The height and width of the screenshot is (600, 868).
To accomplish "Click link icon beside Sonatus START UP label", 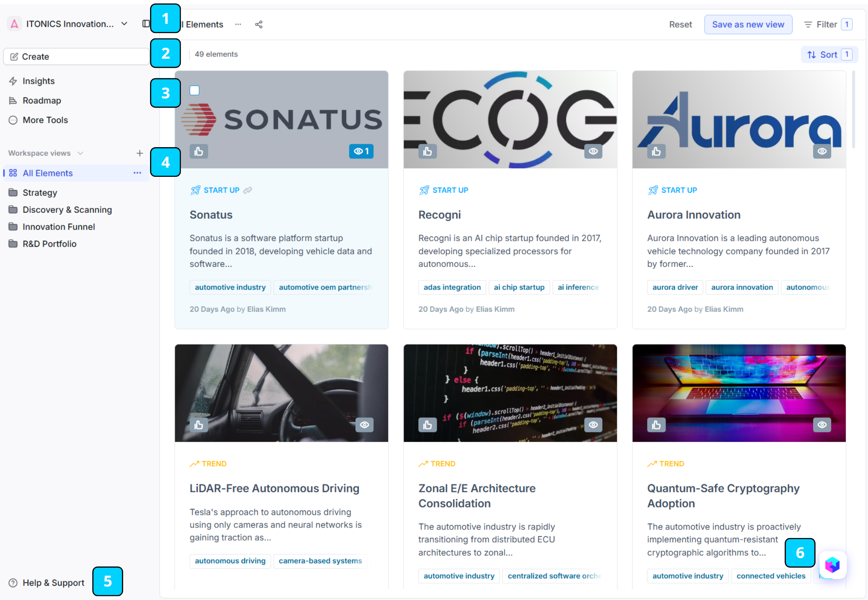I will [248, 190].
